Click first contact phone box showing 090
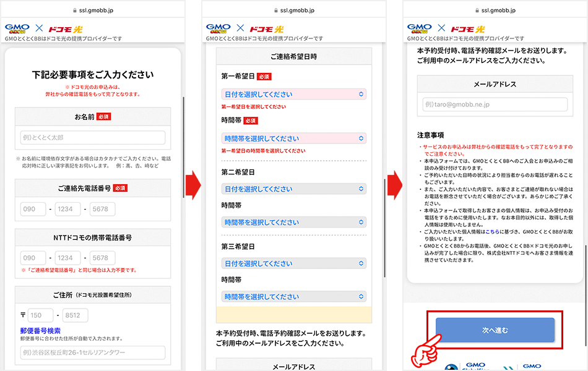Screen dimensions: 588x371 click(33, 209)
